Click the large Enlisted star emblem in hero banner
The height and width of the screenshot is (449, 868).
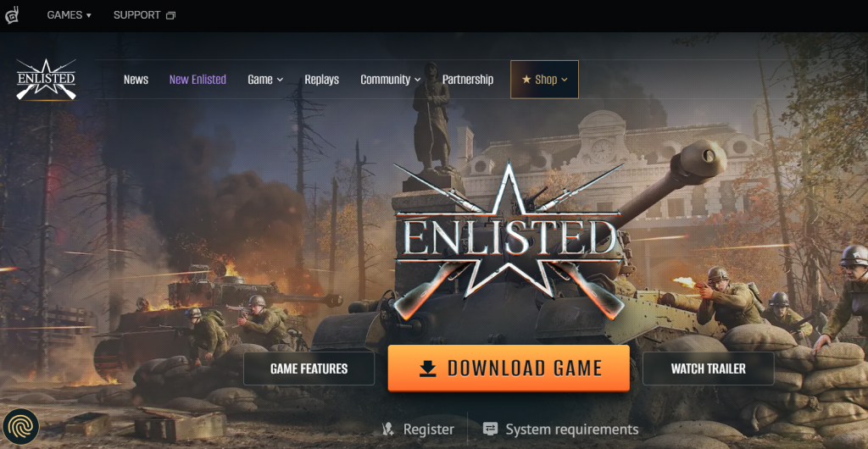click(509, 238)
